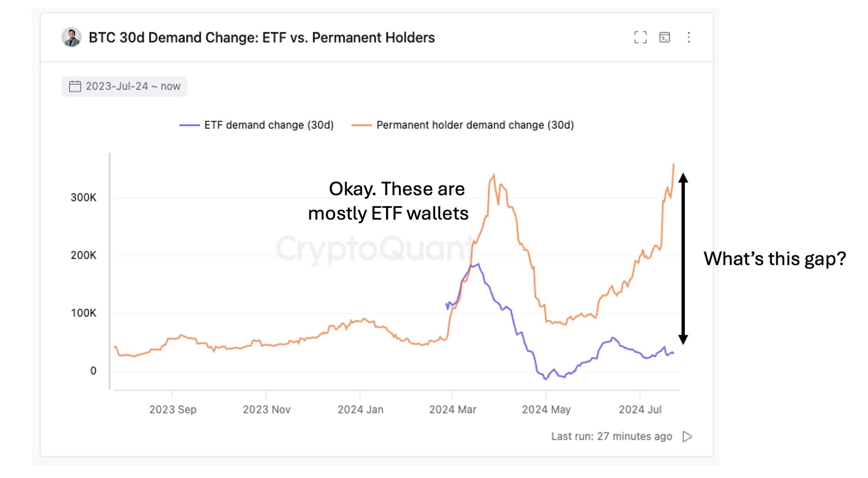
Task: Select the chart title BTC 30d Demand Change
Action: [x=262, y=38]
